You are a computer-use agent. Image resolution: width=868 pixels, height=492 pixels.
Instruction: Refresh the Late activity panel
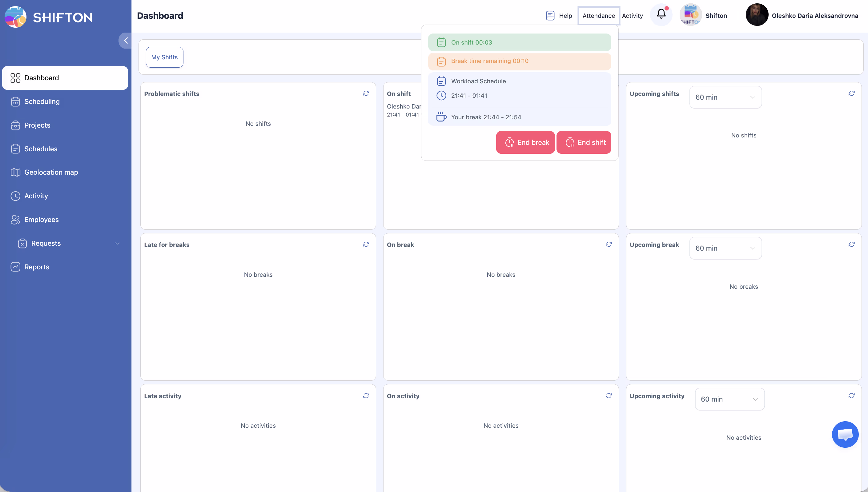click(366, 395)
